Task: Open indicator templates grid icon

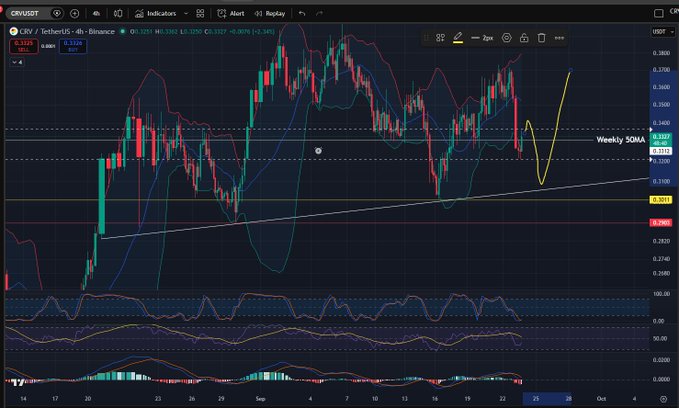Action: (x=200, y=13)
